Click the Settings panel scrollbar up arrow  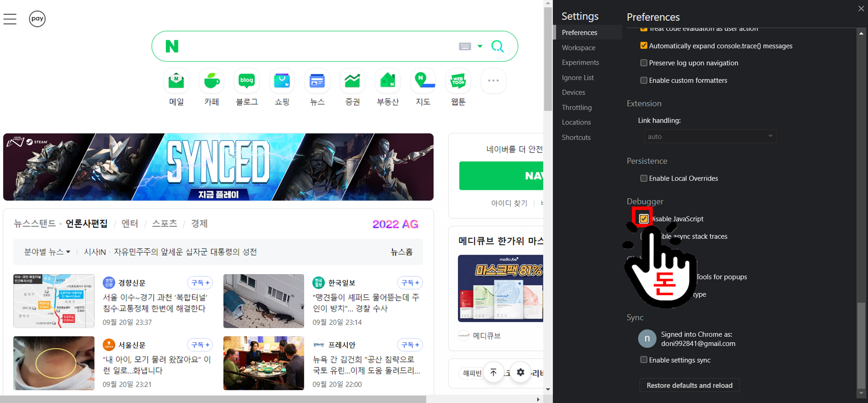(861, 33)
